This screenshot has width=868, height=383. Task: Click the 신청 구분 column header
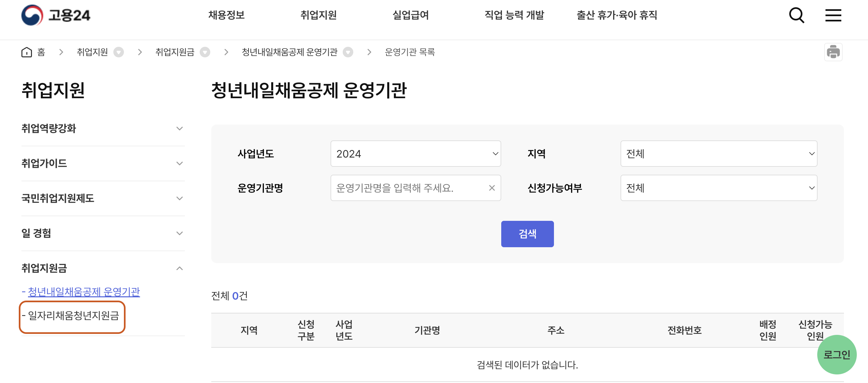tap(306, 330)
